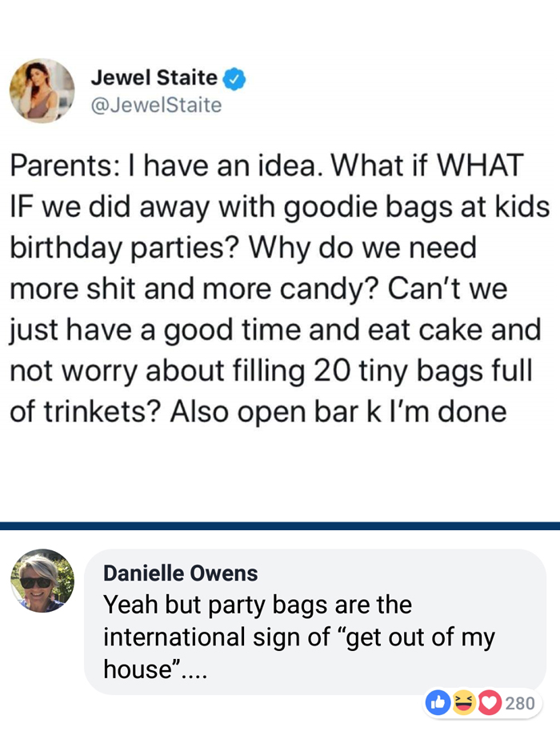The height and width of the screenshot is (739, 560).
Task: View the 280 reactions count
Action: point(520,703)
